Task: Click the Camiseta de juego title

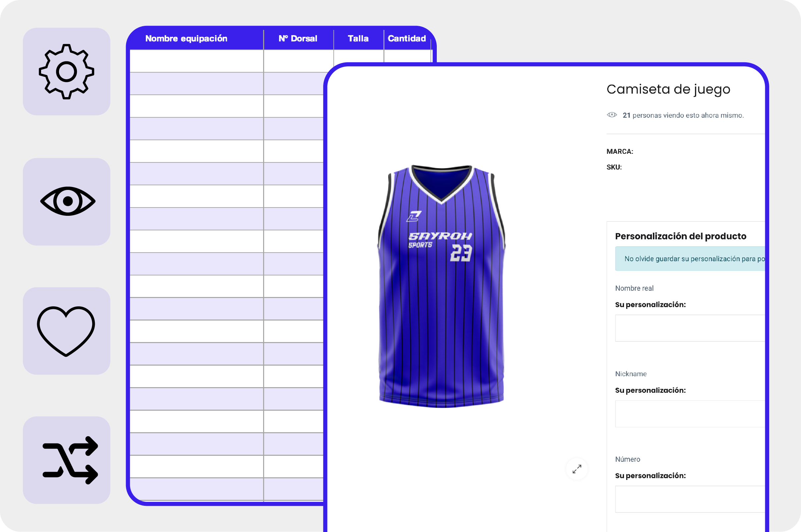Action: pyautogui.click(x=668, y=89)
